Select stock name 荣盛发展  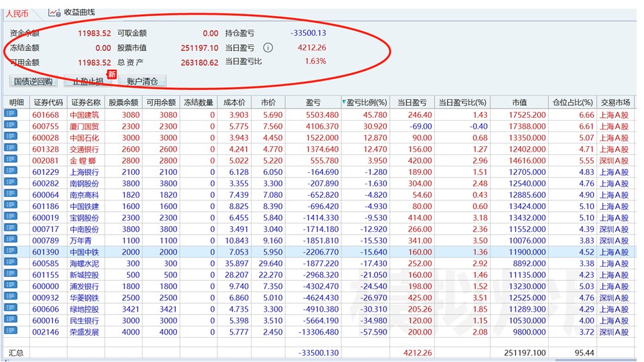point(85,332)
